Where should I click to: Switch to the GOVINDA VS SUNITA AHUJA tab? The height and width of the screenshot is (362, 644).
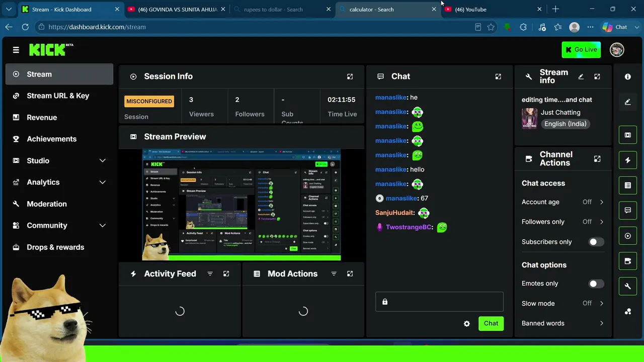176,9
